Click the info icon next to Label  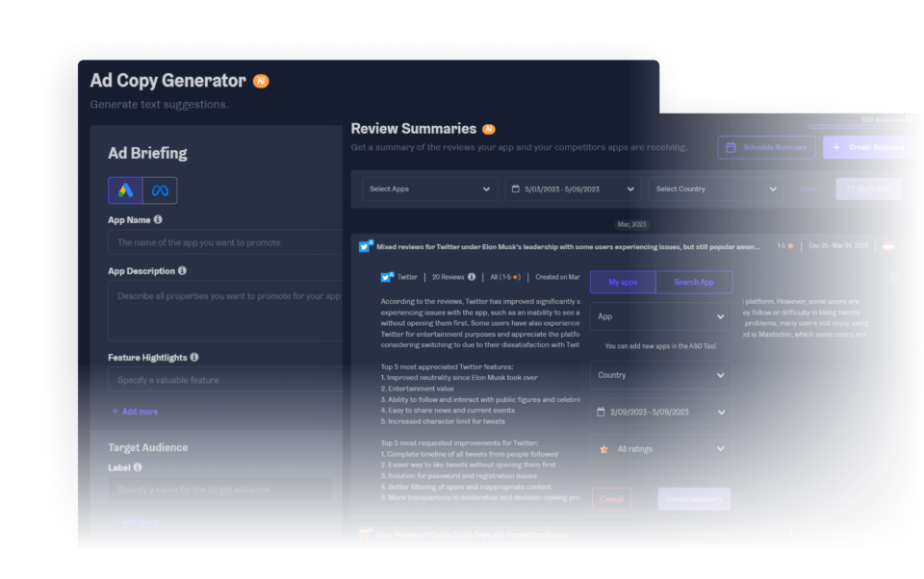(x=138, y=467)
